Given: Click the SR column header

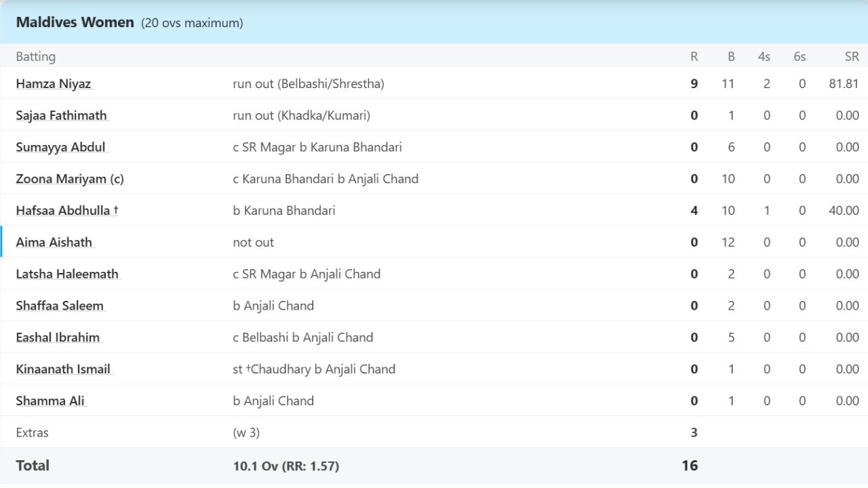Looking at the screenshot, I should 851,57.
